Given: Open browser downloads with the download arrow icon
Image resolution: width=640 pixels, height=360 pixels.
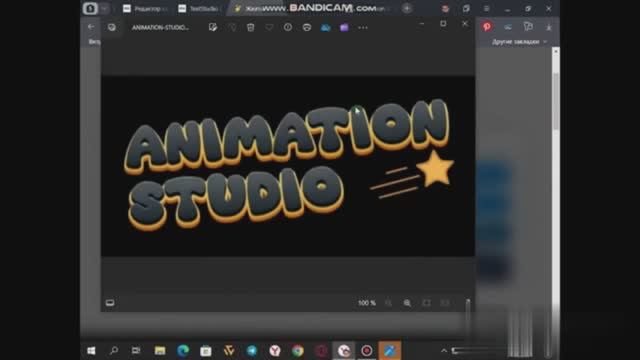Looking at the screenshot, I should pos(549,27).
